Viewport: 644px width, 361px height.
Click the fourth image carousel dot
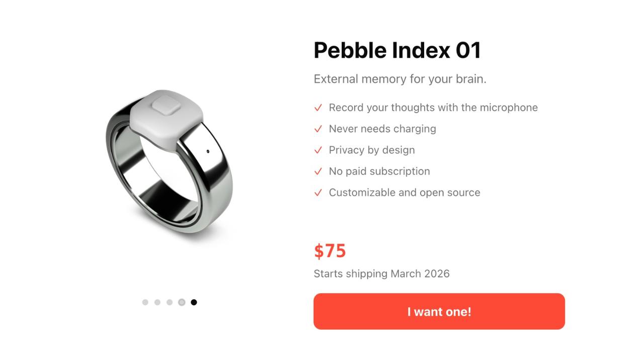coord(182,302)
